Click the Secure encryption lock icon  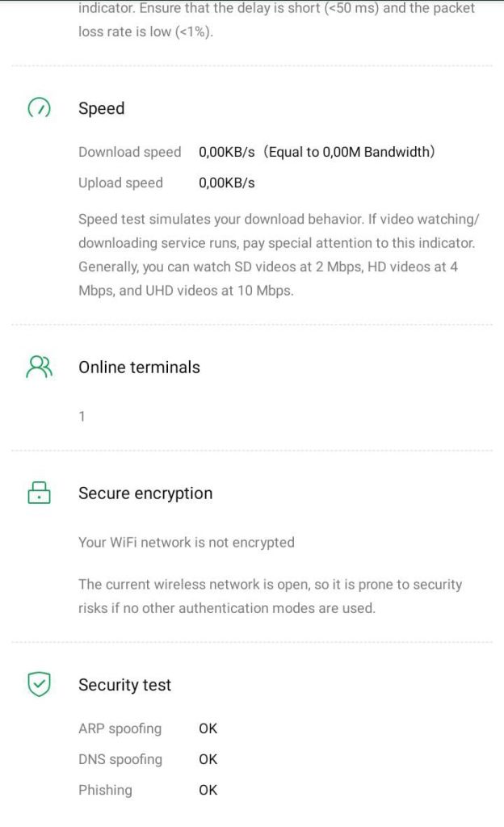coord(39,493)
